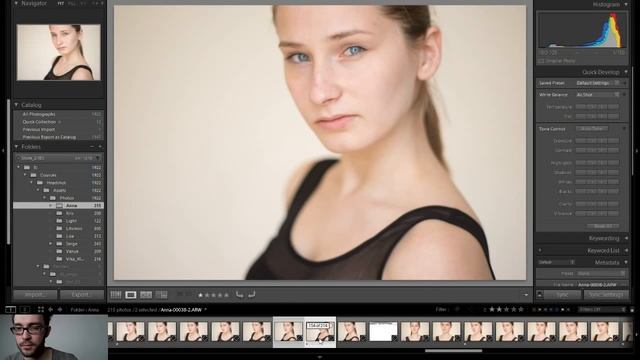Viewport: 640px width, 360px height.
Task: Filter filmstrip by star rating
Action: click(506, 309)
